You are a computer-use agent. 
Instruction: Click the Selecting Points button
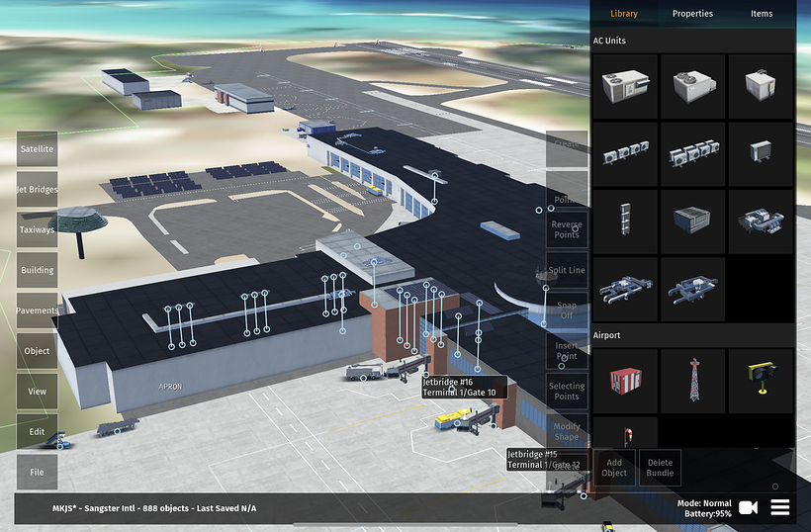coord(567,392)
